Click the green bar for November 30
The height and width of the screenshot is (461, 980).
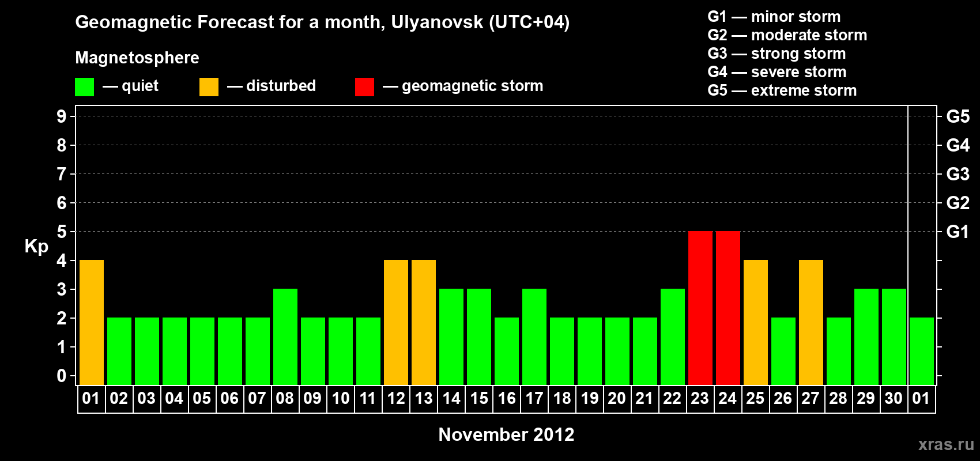894,337
